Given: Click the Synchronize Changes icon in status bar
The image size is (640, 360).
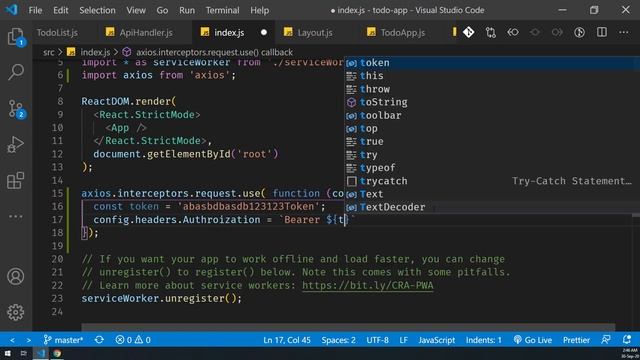Looking at the screenshot, I should click(99, 340).
